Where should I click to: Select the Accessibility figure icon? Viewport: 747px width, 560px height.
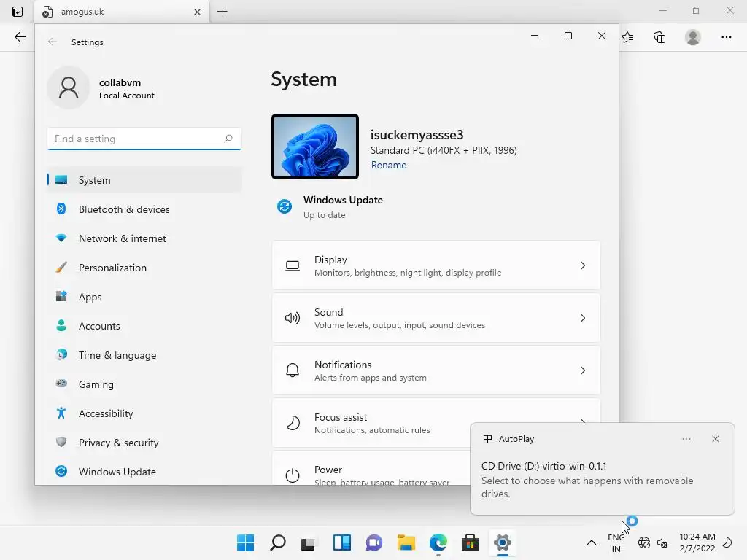coord(61,413)
